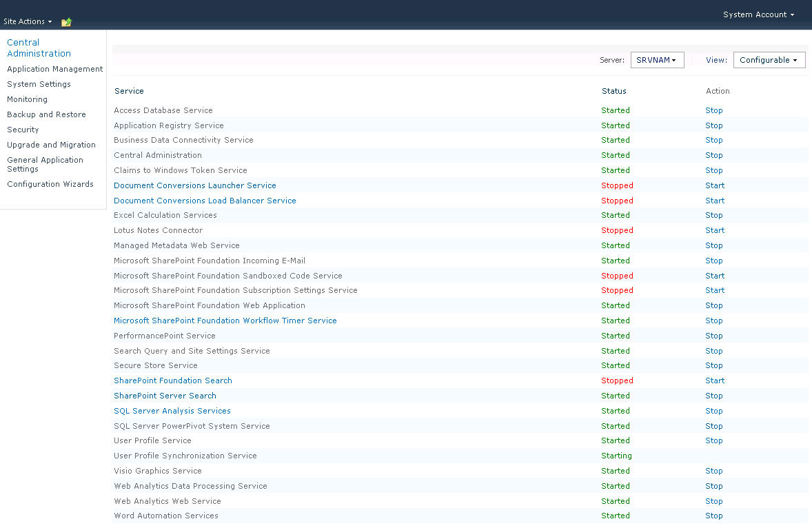This screenshot has width=812, height=528.
Task: Start SharePoint Foundation Search
Action: pyautogui.click(x=715, y=380)
